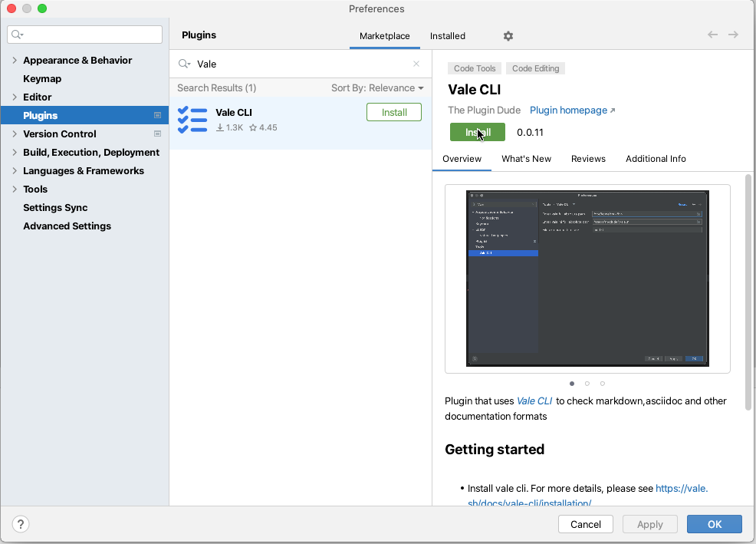Select the second screenshot carousel dot
756x544 pixels.
pyautogui.click(x=587, y=383)
